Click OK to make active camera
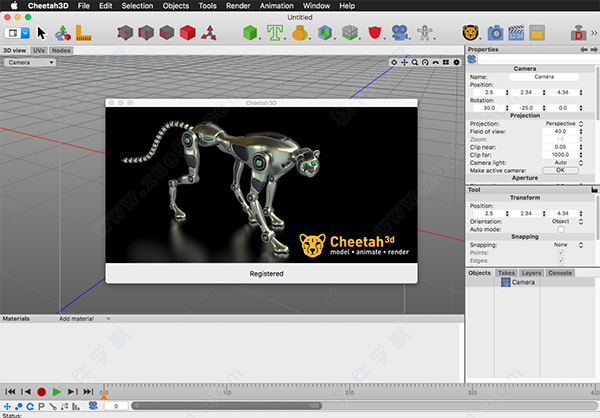Image resolution: width=600 pixels, height=418 pixels. (x=560, y=170)
